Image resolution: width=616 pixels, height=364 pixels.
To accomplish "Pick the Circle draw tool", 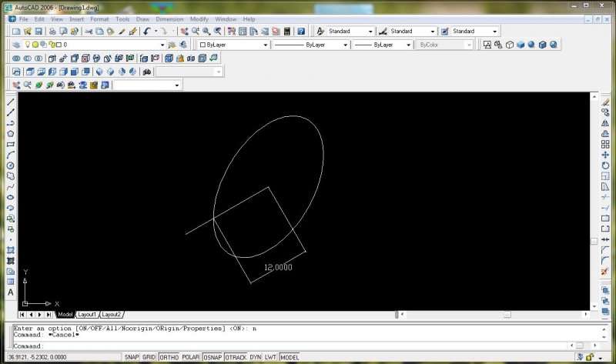I will pos(11,165).
